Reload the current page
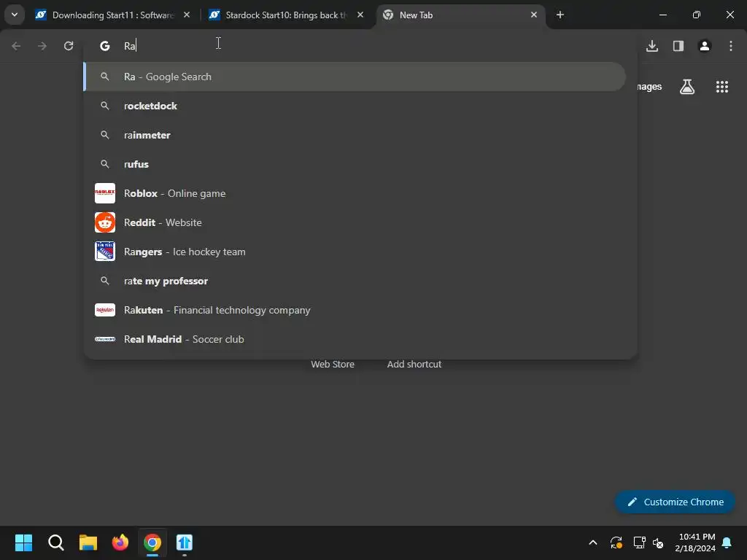The height and width of the screenshot is (560, 747). point(69,46)
